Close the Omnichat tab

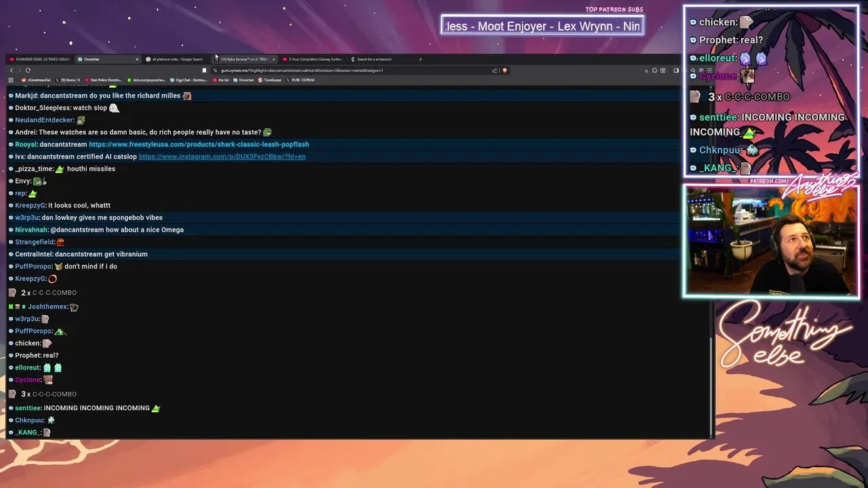tap(137, 59)
